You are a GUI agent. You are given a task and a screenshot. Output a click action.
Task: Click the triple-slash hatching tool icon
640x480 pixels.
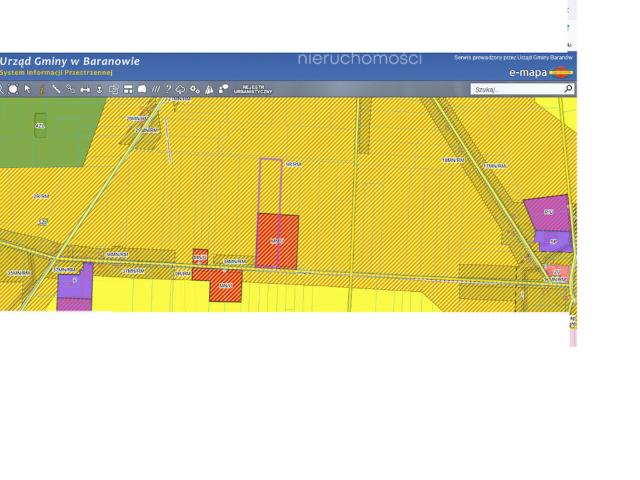pyautogui.click(x=155, y=89)
